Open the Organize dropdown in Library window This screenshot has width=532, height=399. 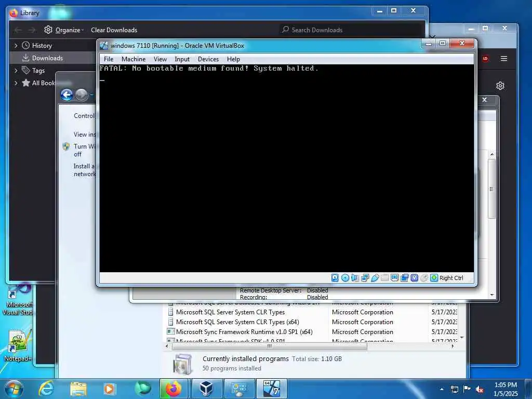point(64,30)
